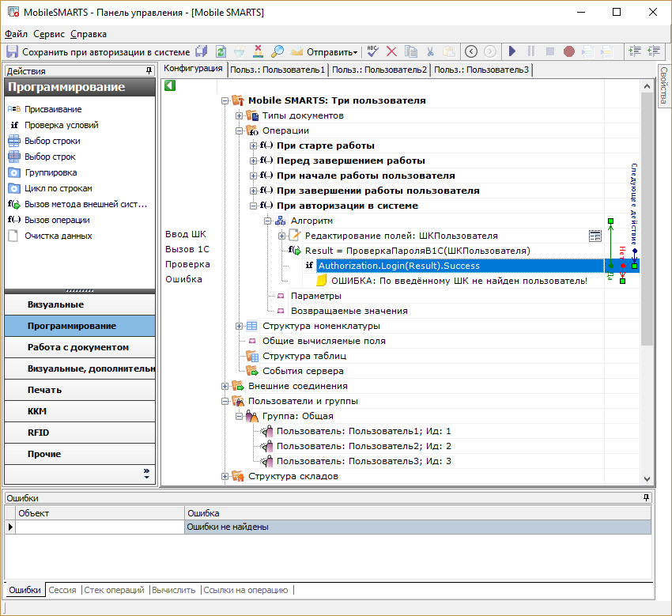Click the form icon on the Редактирование полей row
The height and width of the screenshot is (616, 672).
(x=595, y=236)
